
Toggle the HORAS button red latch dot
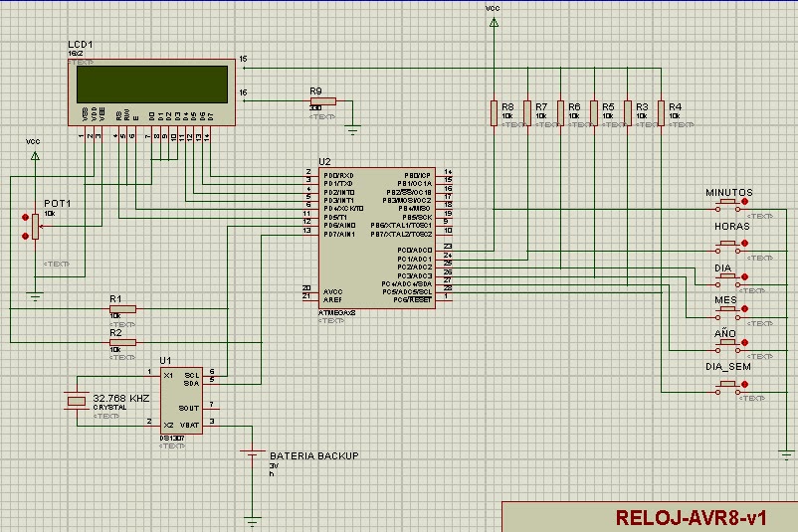[x=745, y=243]
